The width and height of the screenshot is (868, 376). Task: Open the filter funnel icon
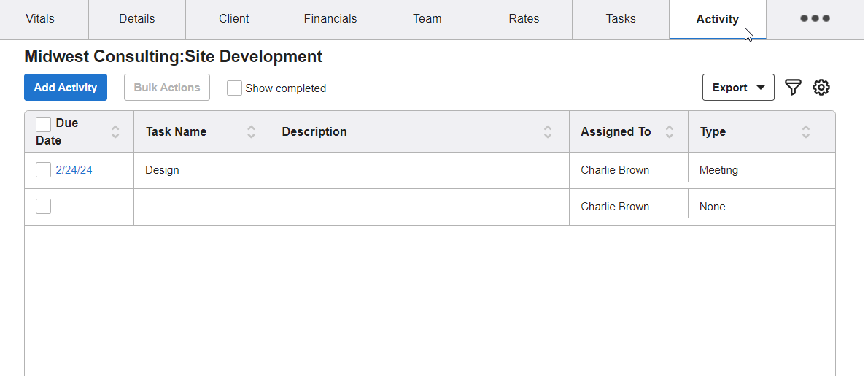(x=793, y=88)
